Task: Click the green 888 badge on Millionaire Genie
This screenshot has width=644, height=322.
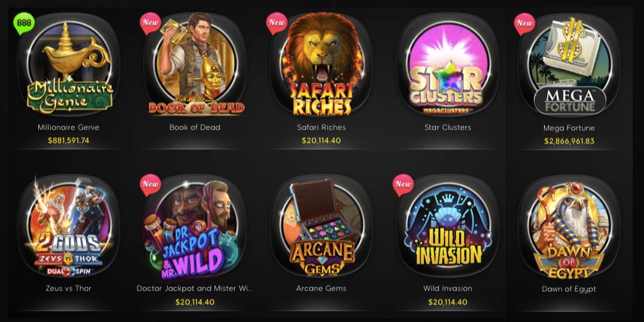Action: 24,23
